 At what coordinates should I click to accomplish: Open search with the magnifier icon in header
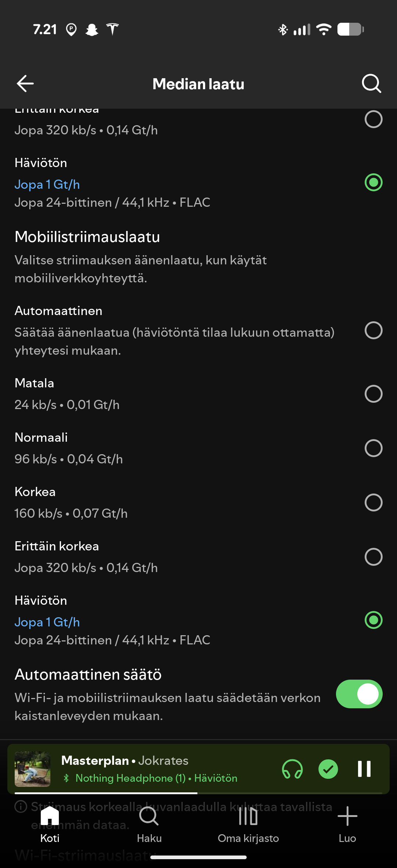pyautogui.click(x=371, y=83)
